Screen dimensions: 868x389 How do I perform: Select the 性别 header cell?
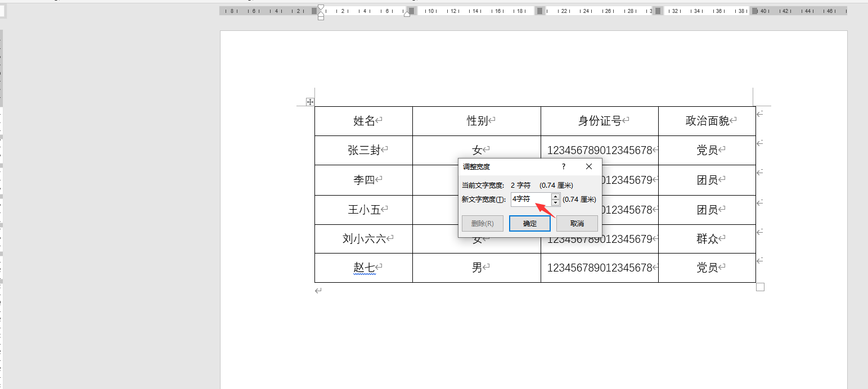(x=477, y=121)
